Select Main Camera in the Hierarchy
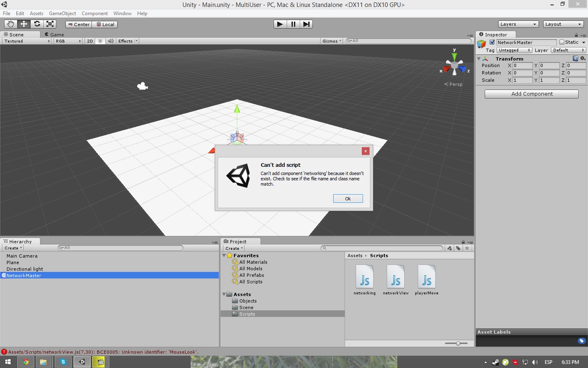588x368 pixels. (22, 256)
